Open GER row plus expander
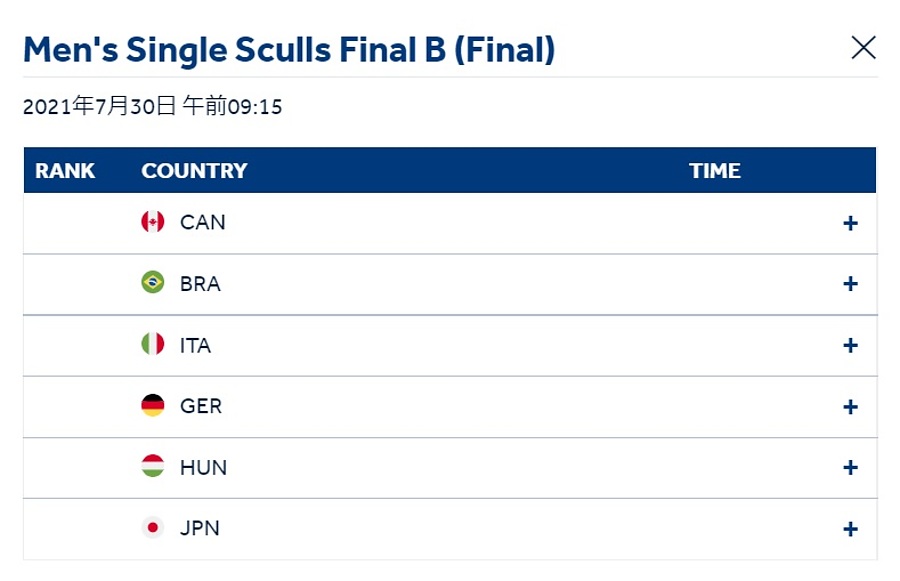 (850, 407)
